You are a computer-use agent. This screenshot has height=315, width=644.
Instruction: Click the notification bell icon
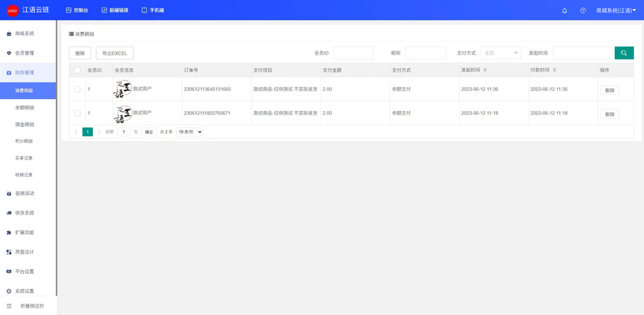pyautogui.click(x=564, y=10)
